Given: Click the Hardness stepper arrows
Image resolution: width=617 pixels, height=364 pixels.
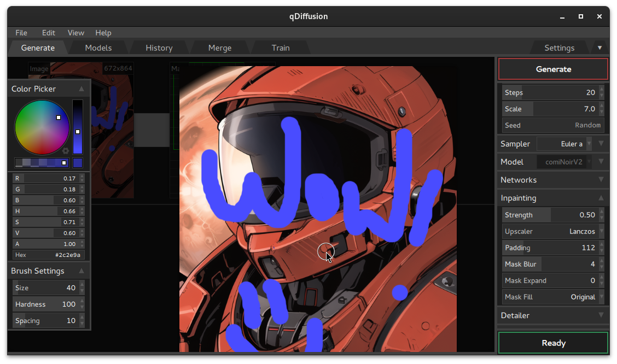Looking at the screenshot, I should pyautogui.click(x=82, y=304).
